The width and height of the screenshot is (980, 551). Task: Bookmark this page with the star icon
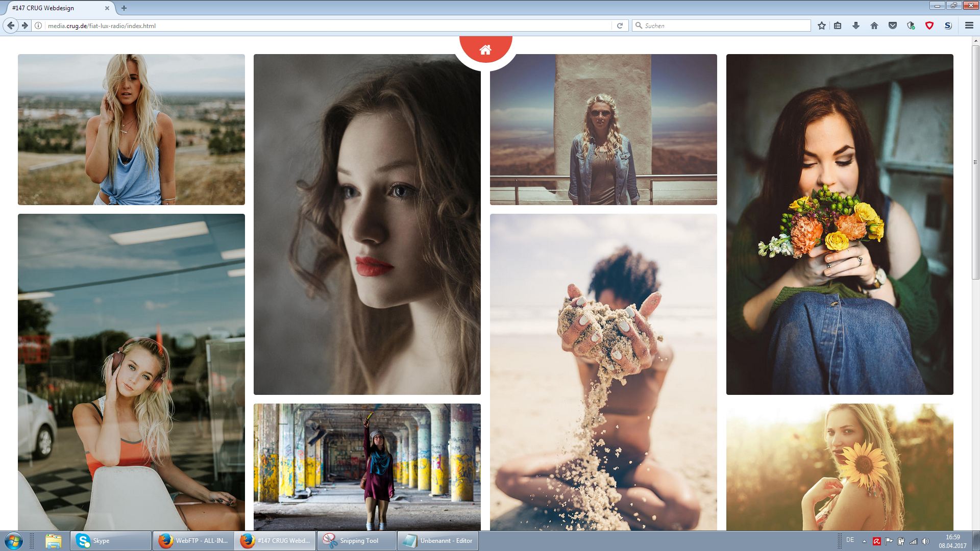click(822, 26)
